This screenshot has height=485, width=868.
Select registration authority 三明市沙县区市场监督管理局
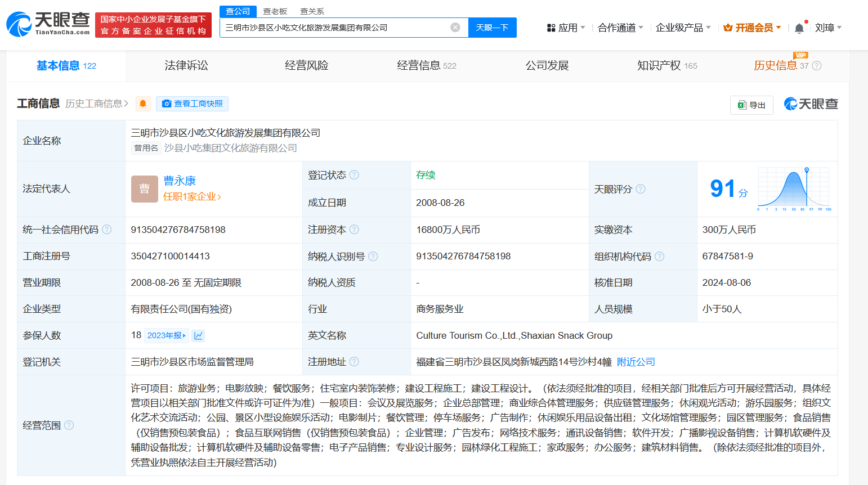point(193,362)
